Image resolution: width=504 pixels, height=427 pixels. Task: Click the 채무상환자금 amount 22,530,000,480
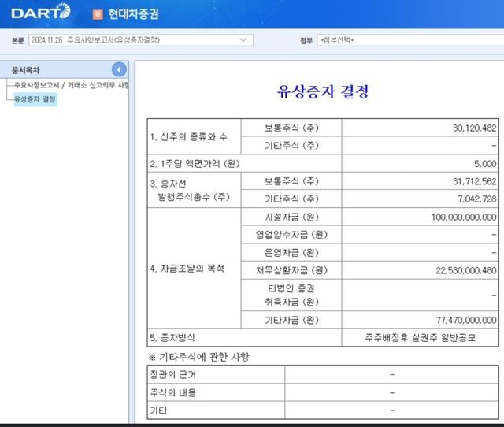(466, 270)
